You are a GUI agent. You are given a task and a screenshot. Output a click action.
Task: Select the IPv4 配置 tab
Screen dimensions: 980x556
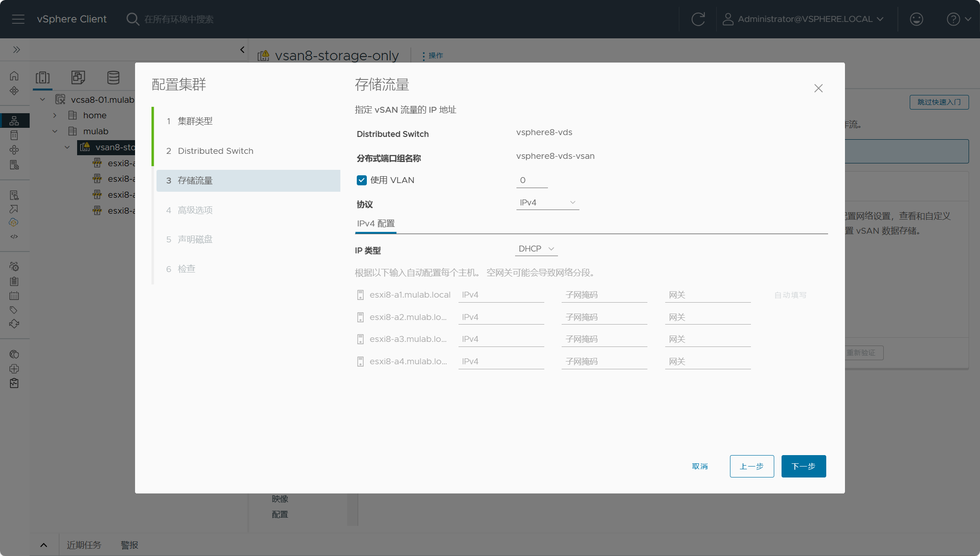click(x=375, y=224)
